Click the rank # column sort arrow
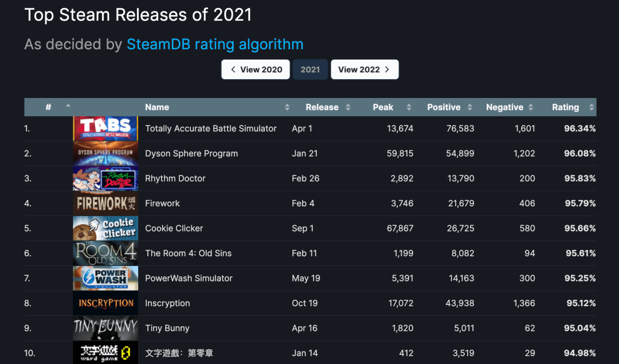The width and height of the screenshot is (619, 364). tap(68, 105)
